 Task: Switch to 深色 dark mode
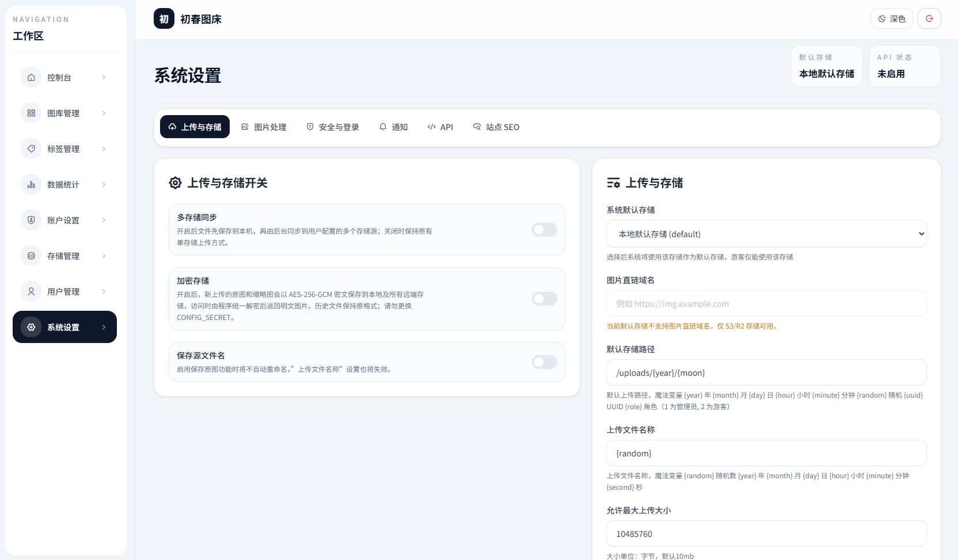892,18
